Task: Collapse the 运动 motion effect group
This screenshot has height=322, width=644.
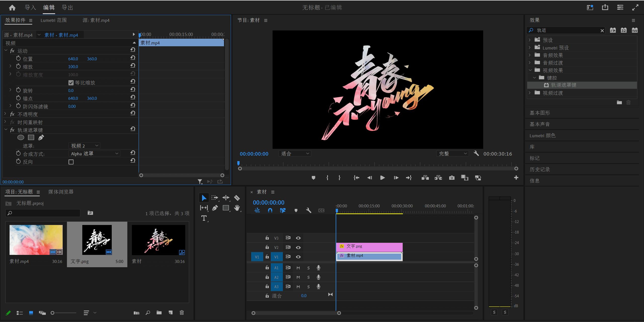Action: (6, 51)
